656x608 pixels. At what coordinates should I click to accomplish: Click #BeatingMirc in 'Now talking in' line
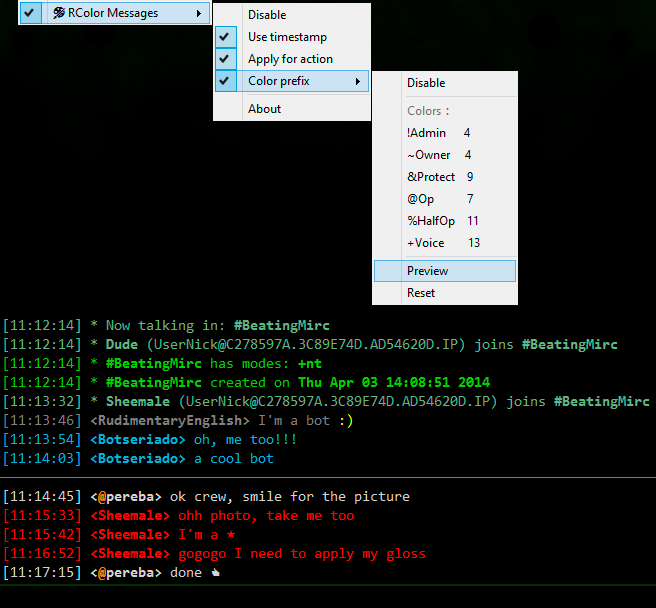pyautogui.click(x=282, y=326)
